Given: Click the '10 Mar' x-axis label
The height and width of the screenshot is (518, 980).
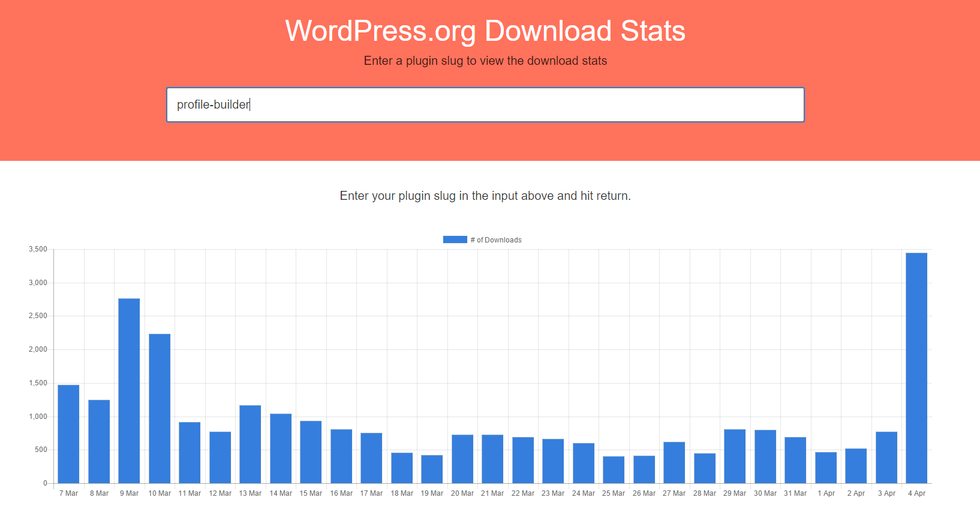Looking at the screenshot, I should pyautogui.click(x=160, y=493).
